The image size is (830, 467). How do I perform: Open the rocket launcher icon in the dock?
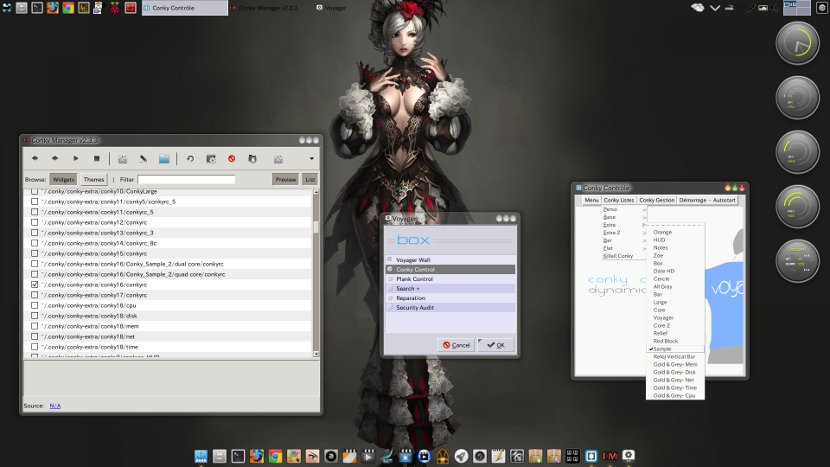click(461, 456)
